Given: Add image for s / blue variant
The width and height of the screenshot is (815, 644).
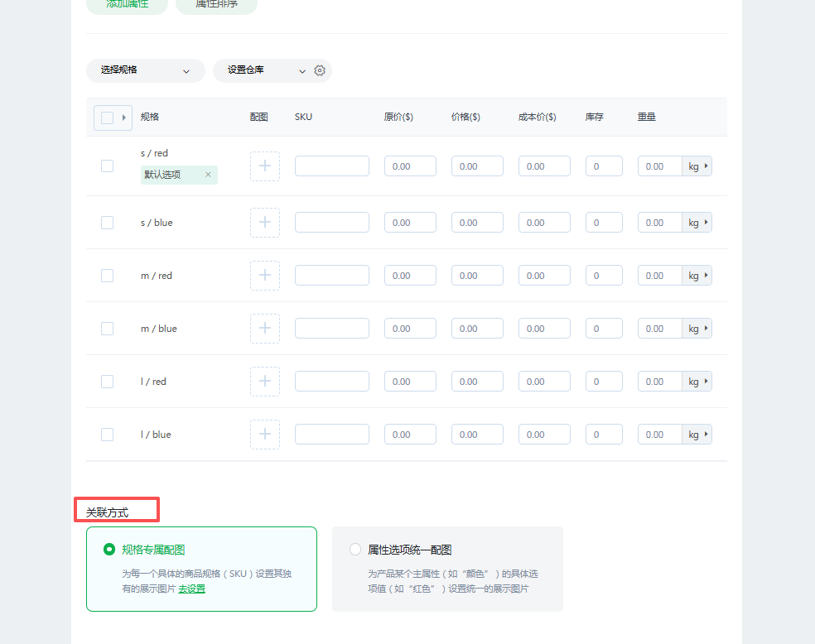Looking at the screenshot, I should pos(265,223).
